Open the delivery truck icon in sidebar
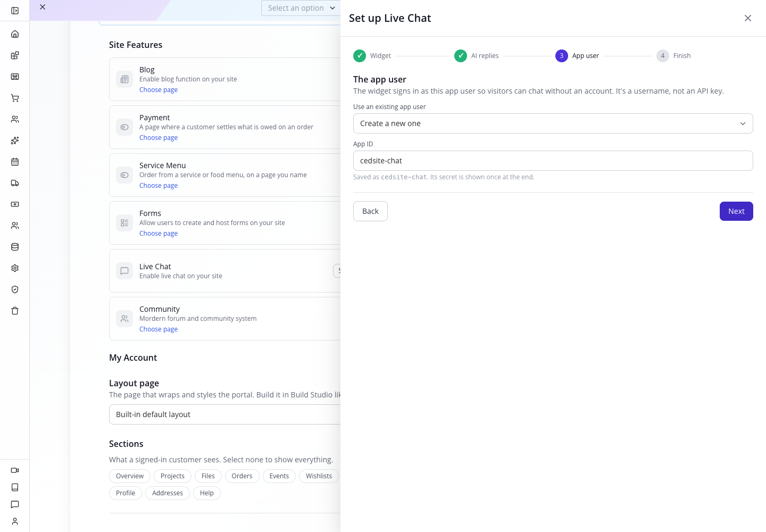The height and width of the screenshot is (532, 766). (15, 183)
